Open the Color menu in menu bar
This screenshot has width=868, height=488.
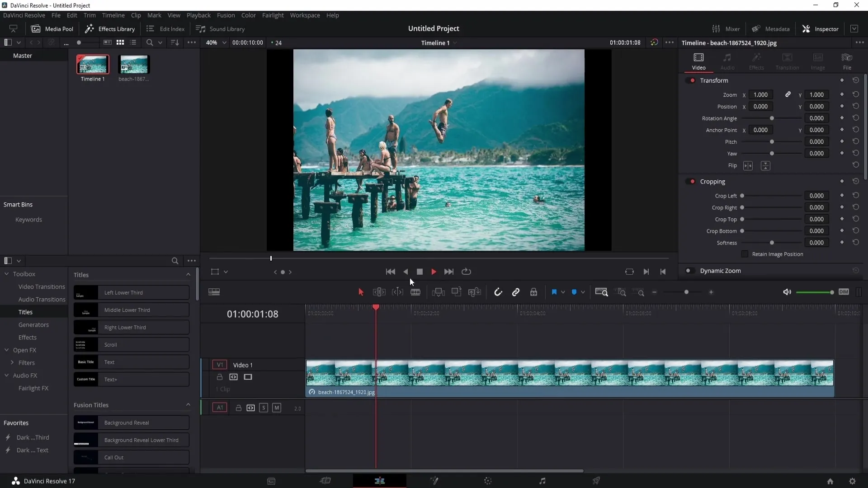[x=249, y=15]
